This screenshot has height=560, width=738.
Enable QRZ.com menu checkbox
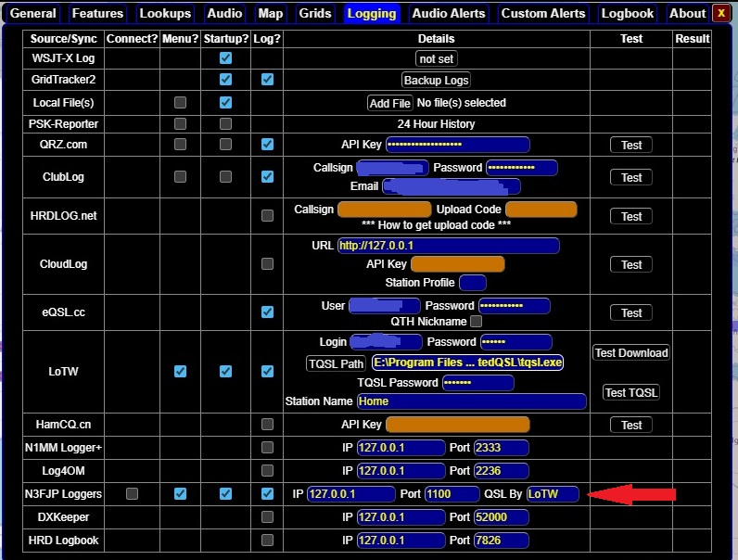[x=180, y=144]
